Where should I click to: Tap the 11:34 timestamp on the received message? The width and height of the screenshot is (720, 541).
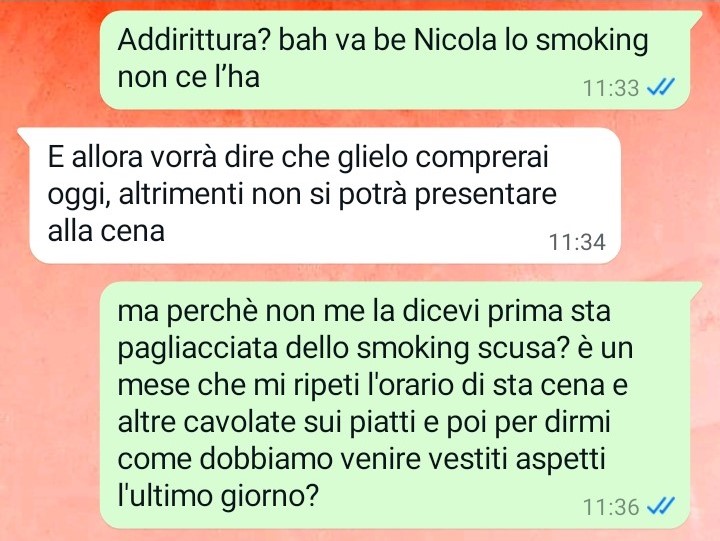click(577, 242)
